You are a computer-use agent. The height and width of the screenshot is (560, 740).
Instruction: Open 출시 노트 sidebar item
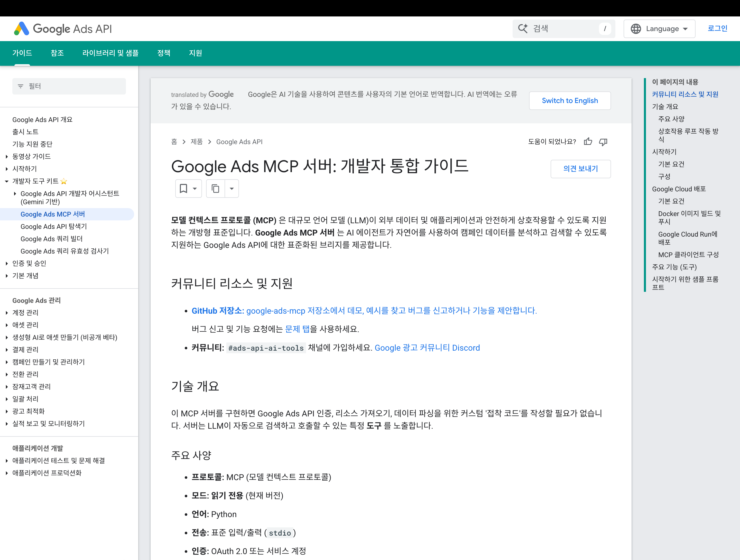tap(25, 132)
